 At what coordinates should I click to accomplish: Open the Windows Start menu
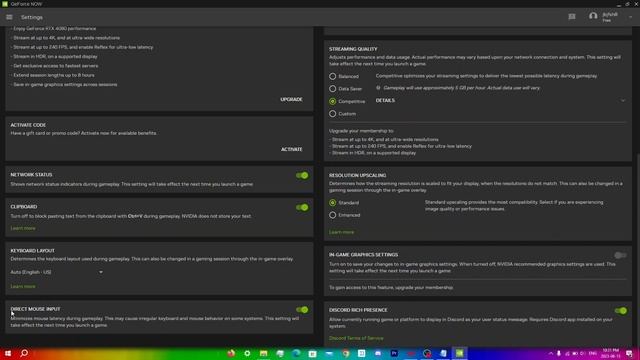pyautogui.click(x=8, y=353)
